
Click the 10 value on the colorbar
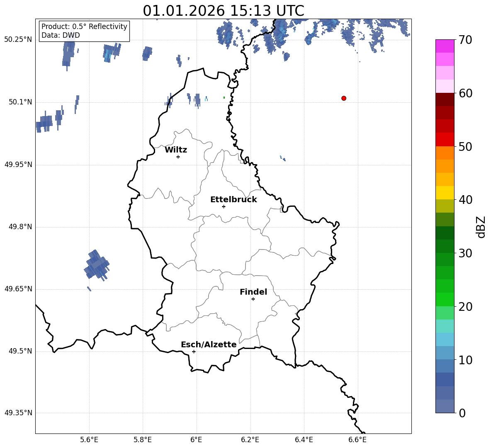(465, 360)
